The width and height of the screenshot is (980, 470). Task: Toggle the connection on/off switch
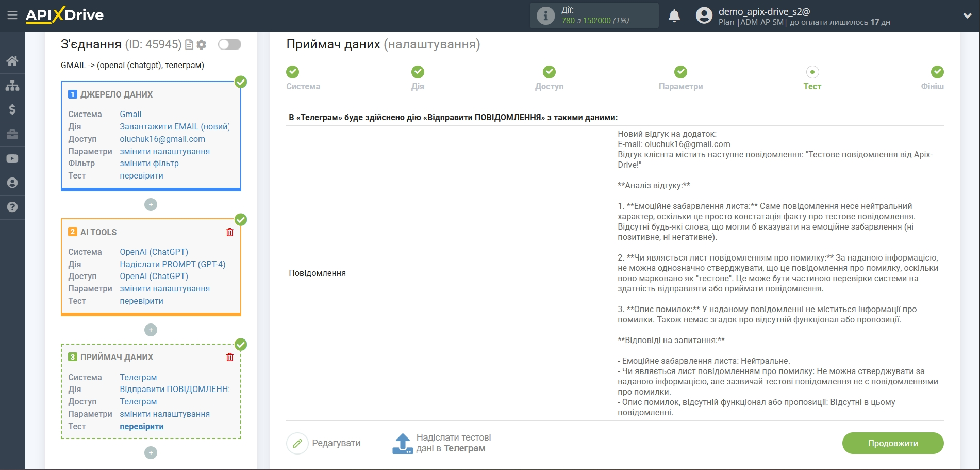pyautogui.click(x=229, y=44)
